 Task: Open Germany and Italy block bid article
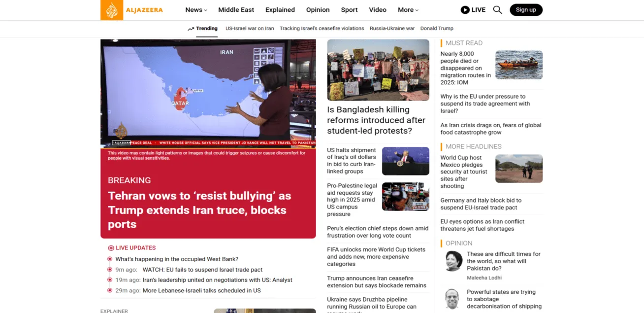pyautogui.click(x=481, y=204)
